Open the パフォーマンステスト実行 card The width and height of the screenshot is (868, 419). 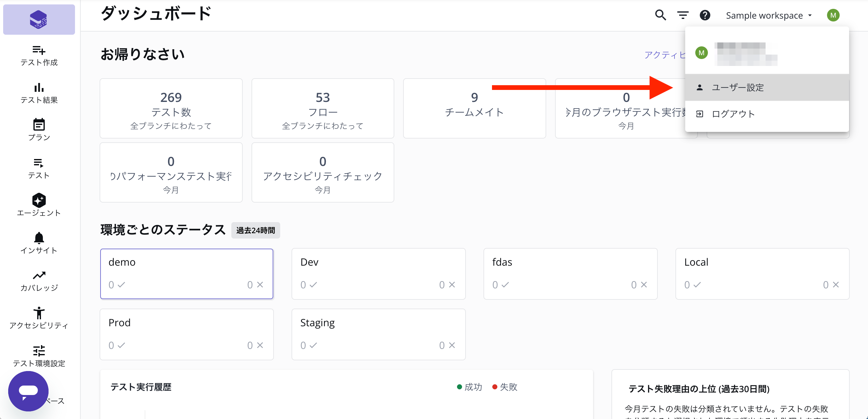click(x=171, y=172)
